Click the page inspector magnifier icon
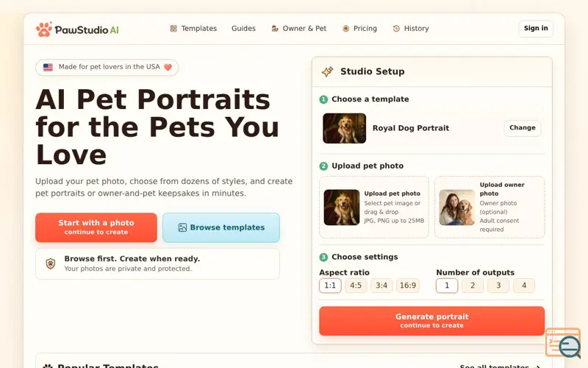This screenshot has height=368, width=588. [564, 343]
